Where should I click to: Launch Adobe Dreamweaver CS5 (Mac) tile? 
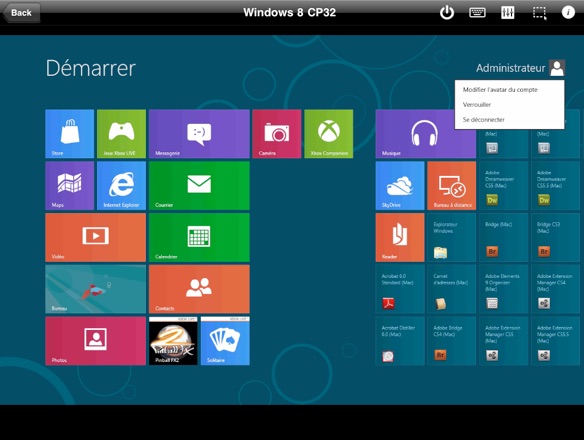(x=504, y=186)
